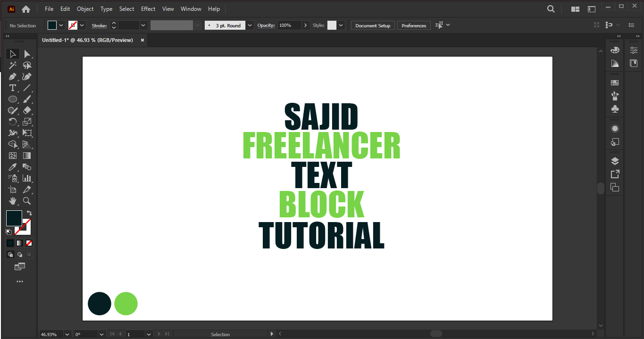Enable Draw Normal mode
The width and height of the screenshot is (644, 339).
[x=10, y=255]
